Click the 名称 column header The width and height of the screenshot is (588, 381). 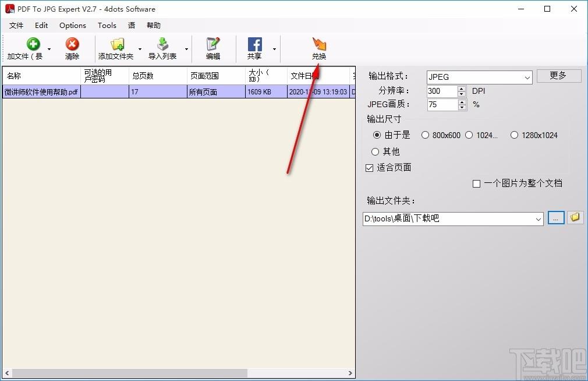[x=41, y=76]
